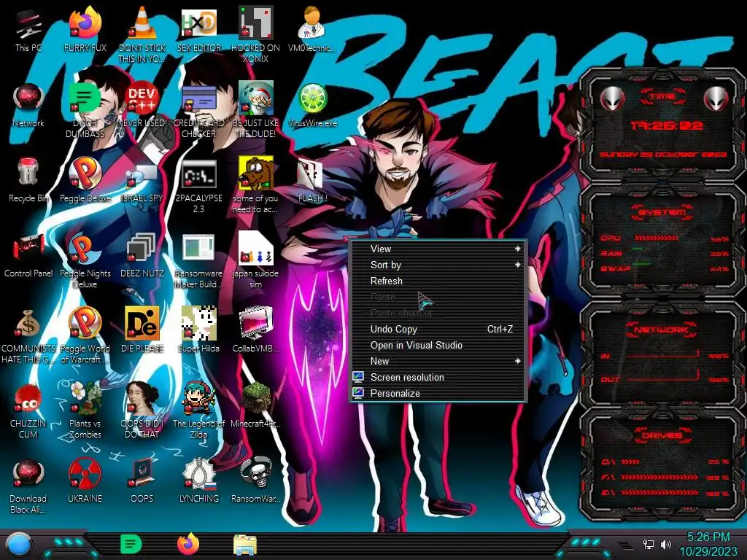Expand the New submenu arrow
The image size is (747, 560).
[517, 361]
